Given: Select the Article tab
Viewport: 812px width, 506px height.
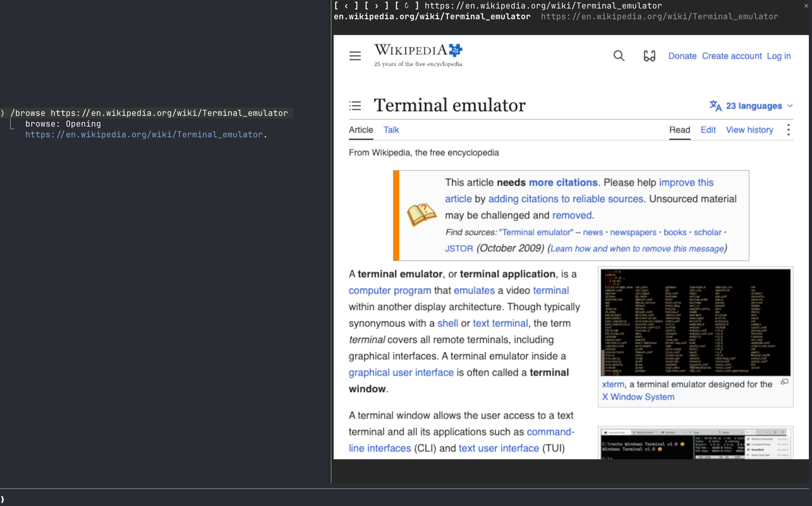Looking at the screenshot, I should point(361,130).
